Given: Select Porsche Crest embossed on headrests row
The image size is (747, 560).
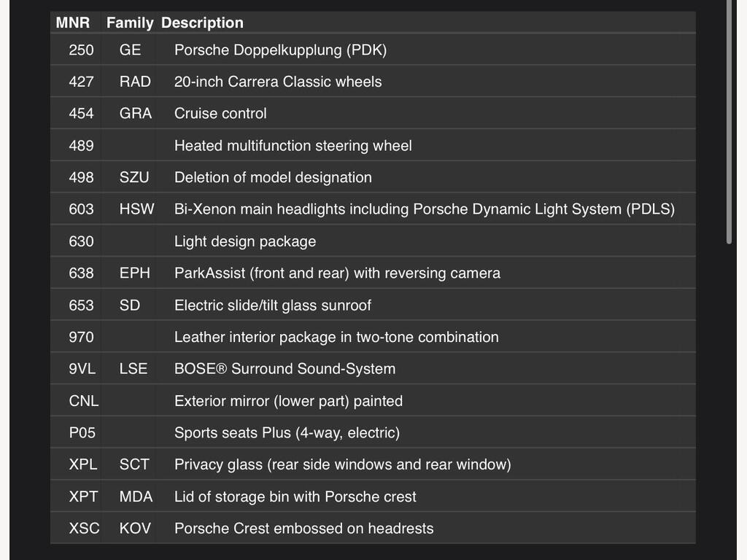Looking at the screenshot, I should [373, 528].
